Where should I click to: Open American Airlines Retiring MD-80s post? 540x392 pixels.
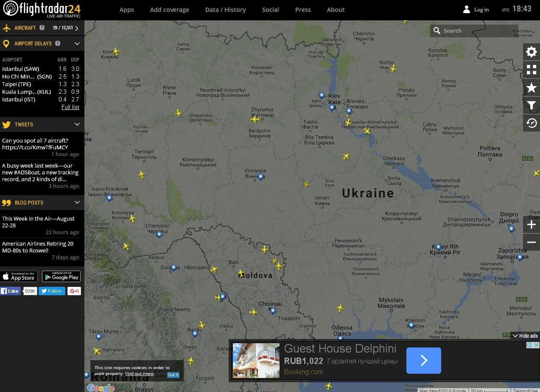[x=37, y=247]
